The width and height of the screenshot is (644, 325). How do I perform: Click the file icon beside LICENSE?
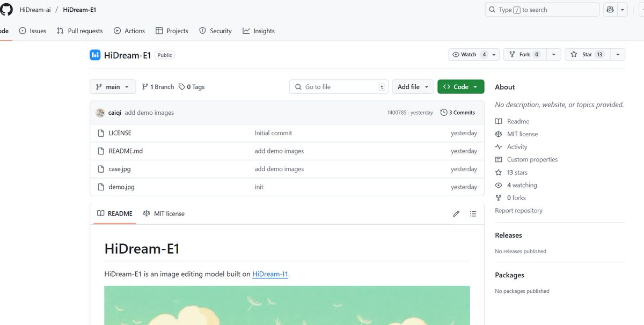100,133
